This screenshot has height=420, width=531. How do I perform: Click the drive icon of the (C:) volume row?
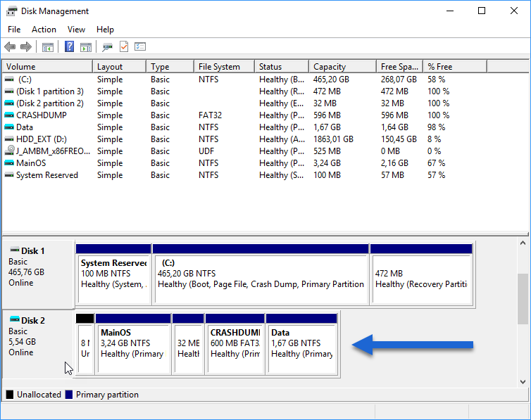coord(9,79)
